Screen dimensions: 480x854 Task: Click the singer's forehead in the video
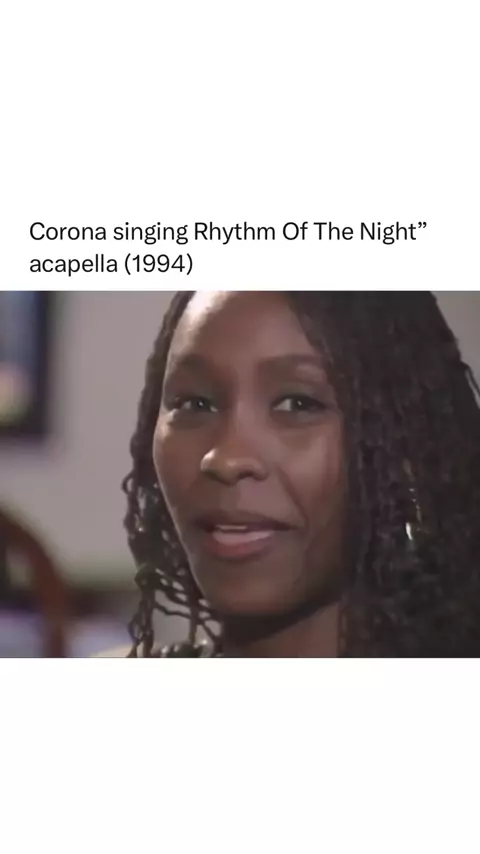coord(245,338)
